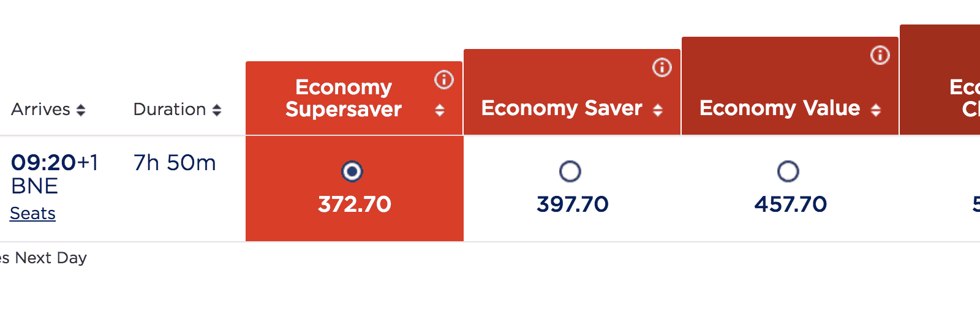Sort by Economy Value price arrows
The width and height of the screenshot is (980, 311).
coord(876,110)
